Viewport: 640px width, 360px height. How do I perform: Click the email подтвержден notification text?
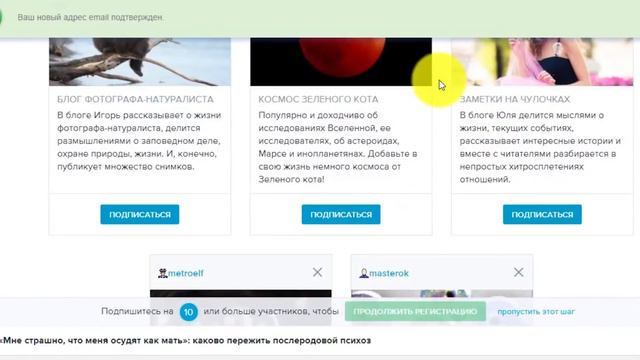click(90, 18)
